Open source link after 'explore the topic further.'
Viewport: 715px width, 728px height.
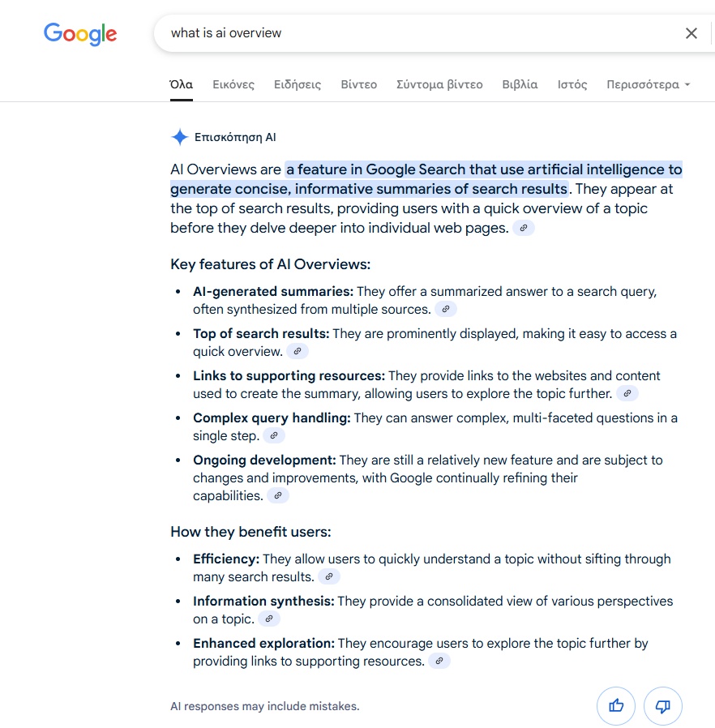(x=627, y=394)
